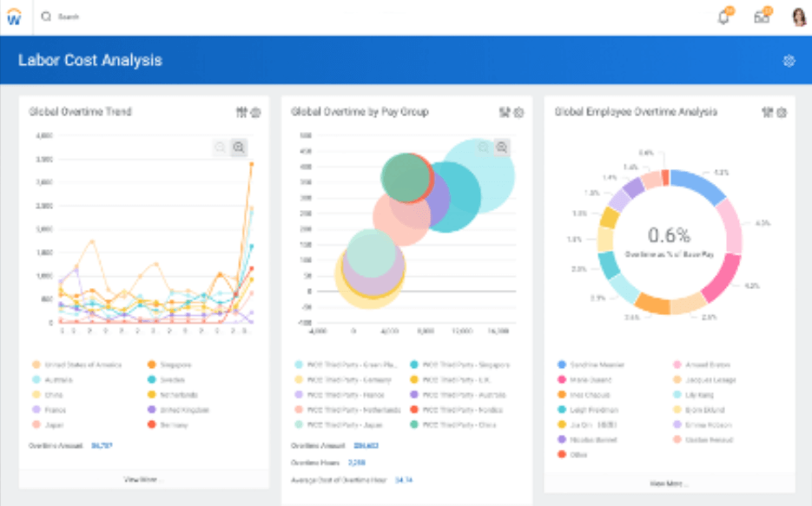
Task: Zoom in on Global Overtime Trend chart
Action: (x=239, y=148)
